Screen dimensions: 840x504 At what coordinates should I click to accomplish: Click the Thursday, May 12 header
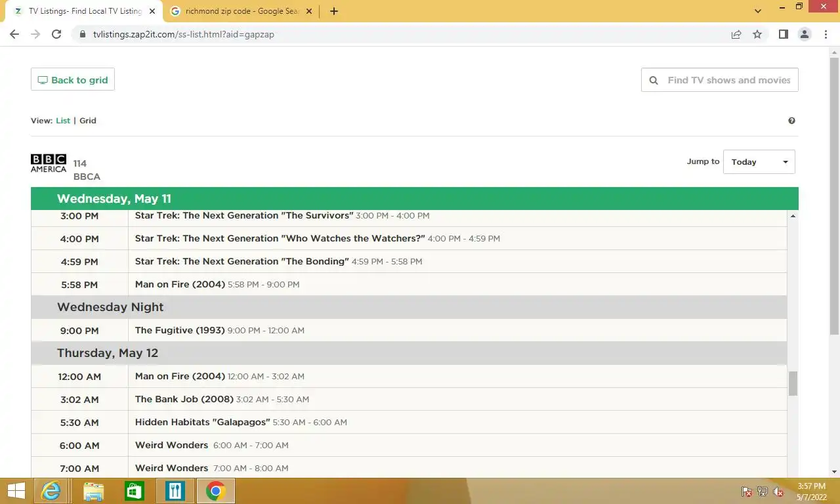[409, 353]
